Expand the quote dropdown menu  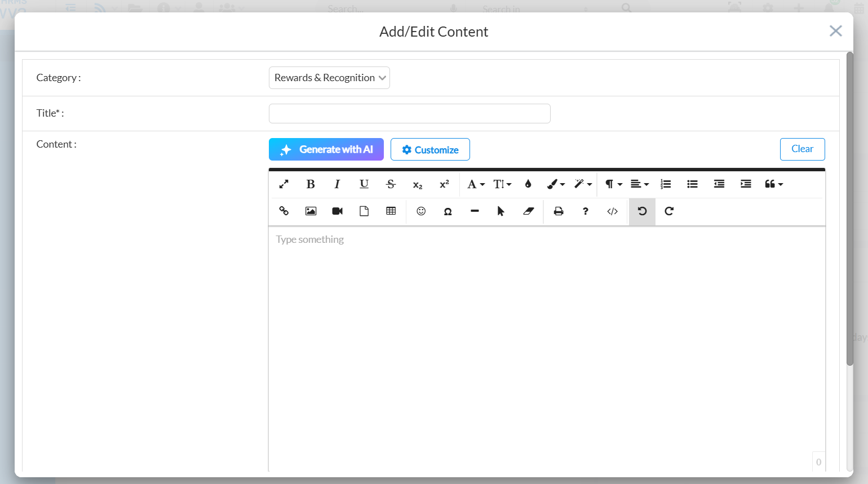tap(773, 184)
